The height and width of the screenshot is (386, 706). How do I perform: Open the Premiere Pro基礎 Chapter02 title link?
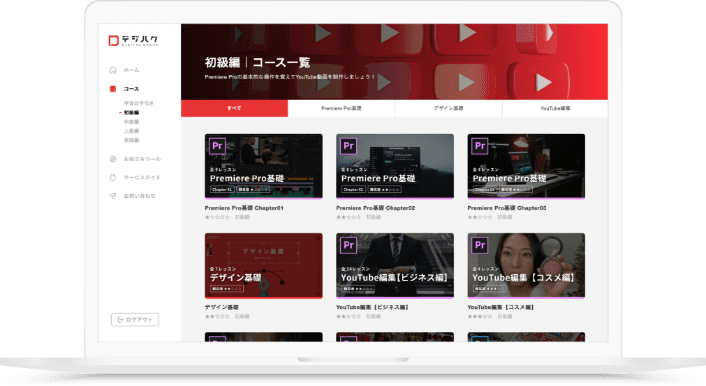[x=376, y=208]
